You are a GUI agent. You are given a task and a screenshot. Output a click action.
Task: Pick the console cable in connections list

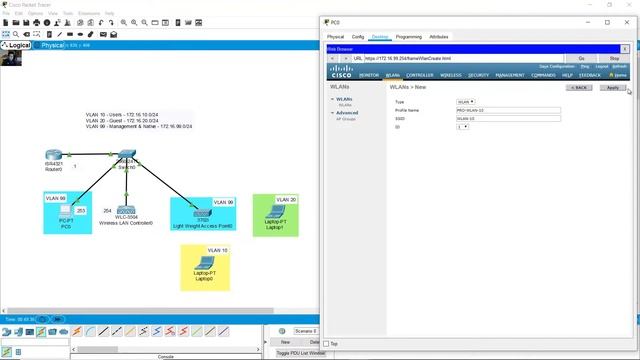click(x=91, y=331)
